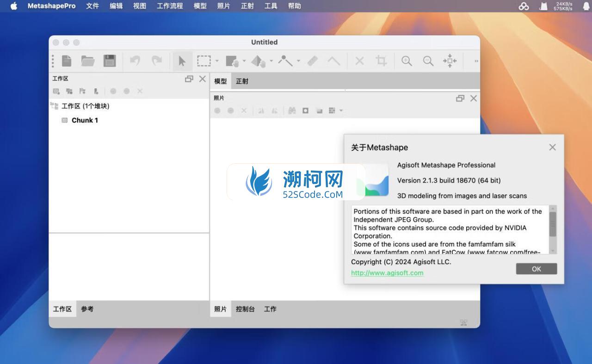Click the Rotate right icon in the photos panel
The width and height of the screenshot is (592, 364).
(x=275, y=111)
